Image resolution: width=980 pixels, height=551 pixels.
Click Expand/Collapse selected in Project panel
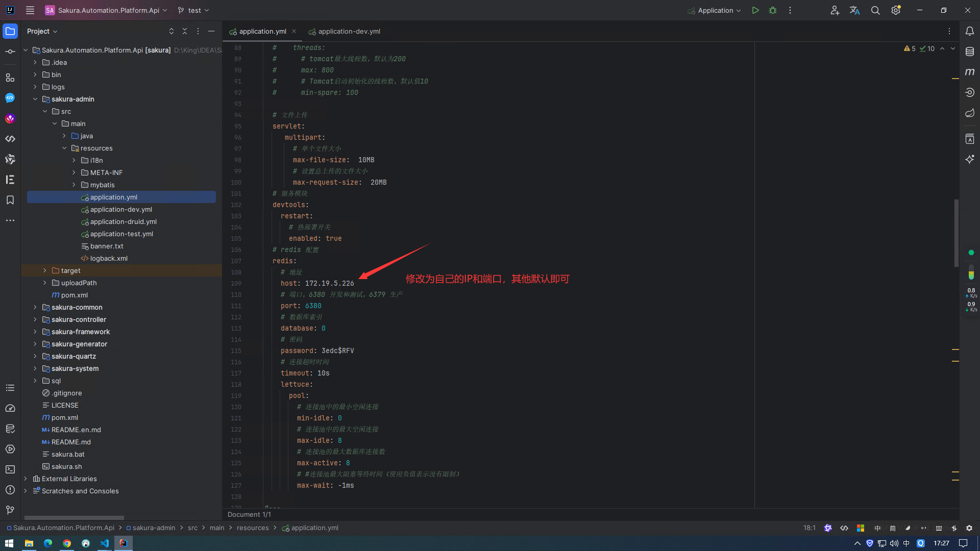171,31
